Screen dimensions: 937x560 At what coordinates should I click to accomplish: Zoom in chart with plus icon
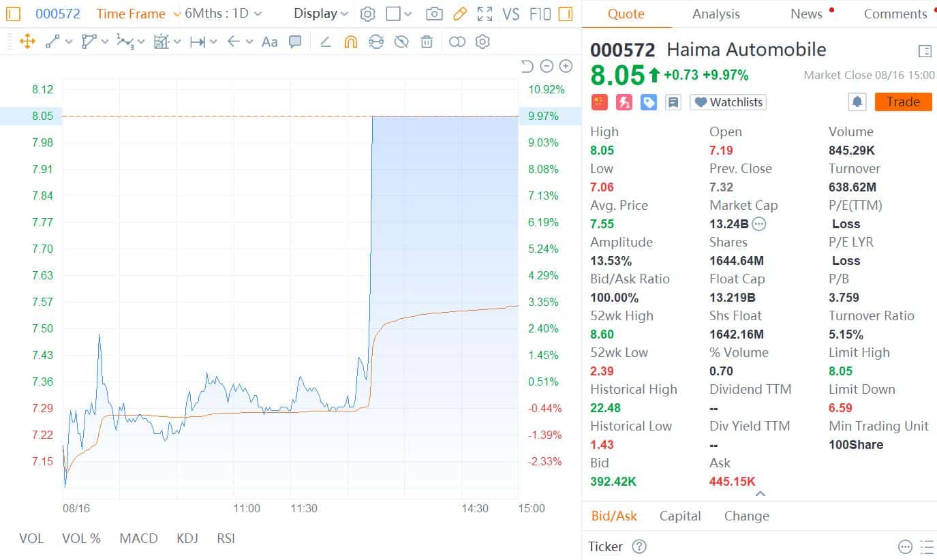click(566, 66)
